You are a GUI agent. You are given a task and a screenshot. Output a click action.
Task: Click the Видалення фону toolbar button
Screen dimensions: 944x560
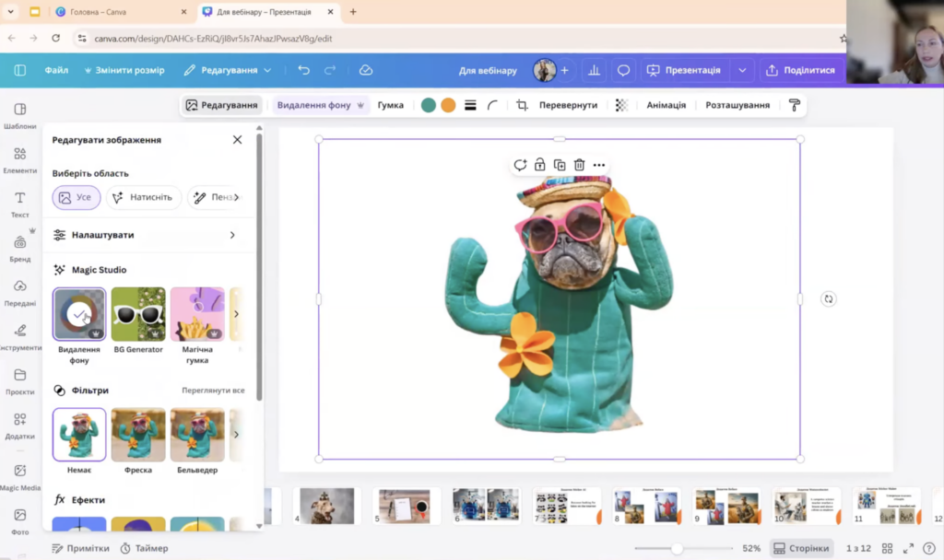click(320, 105)
